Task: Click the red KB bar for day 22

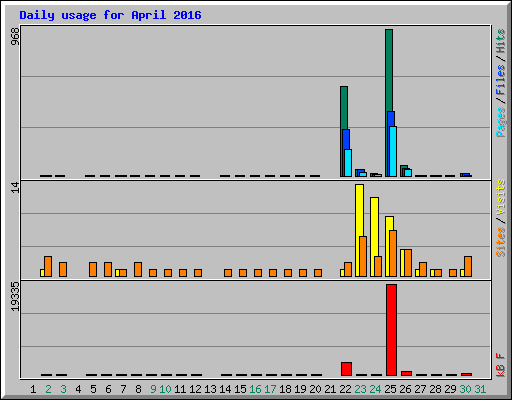Action: coord(346,369)
